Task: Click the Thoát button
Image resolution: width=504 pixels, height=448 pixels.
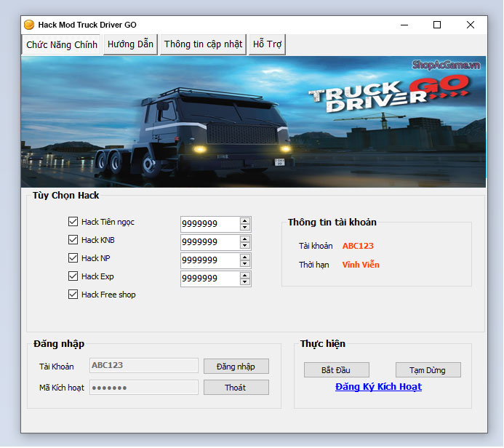Action: 236,388
